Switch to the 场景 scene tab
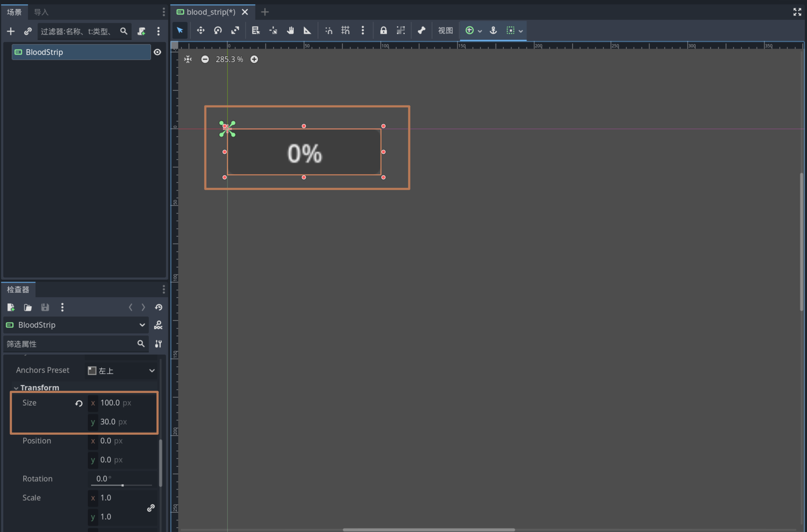This screenshot has width=807, height=532. click(14, 12)
